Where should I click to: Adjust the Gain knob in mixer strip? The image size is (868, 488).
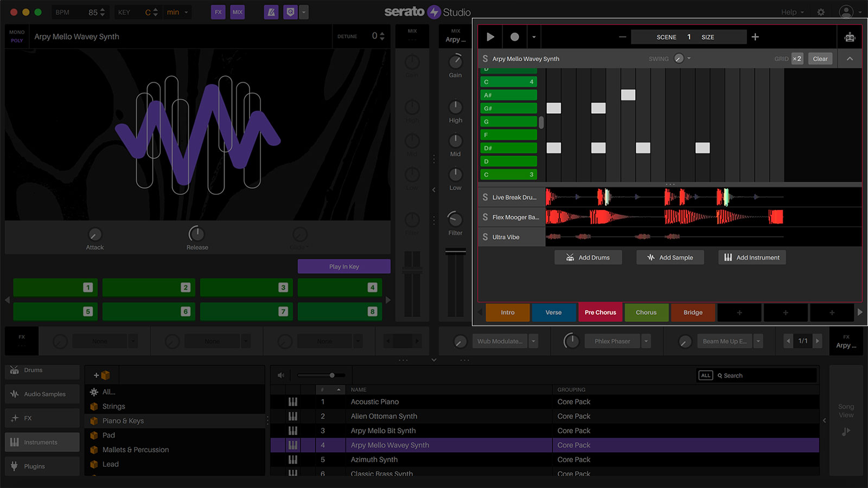click(x=456, y=61)
